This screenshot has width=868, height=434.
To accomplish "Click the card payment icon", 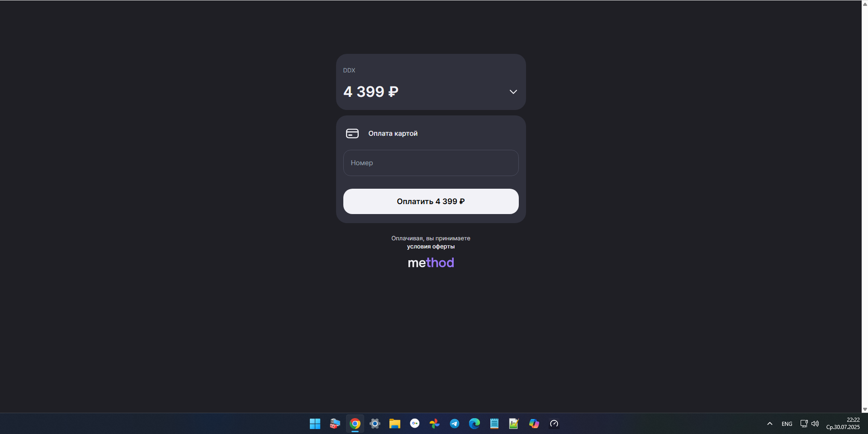I will point(352,134).
